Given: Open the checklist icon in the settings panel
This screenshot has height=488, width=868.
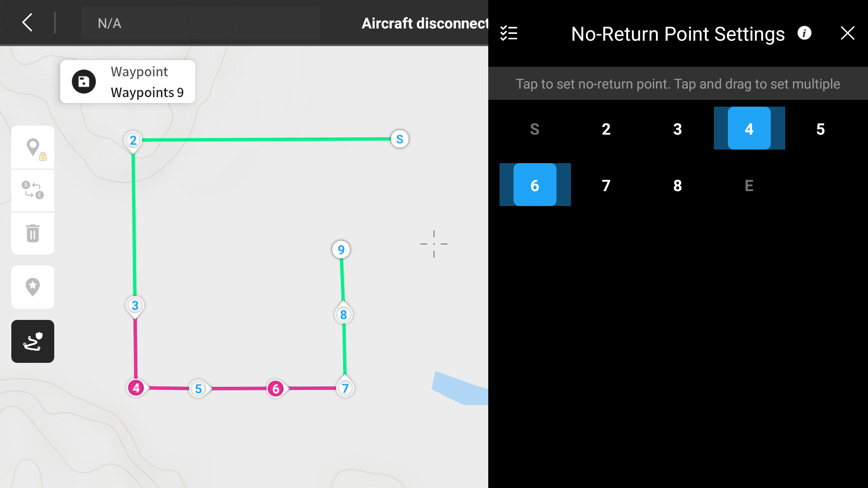Looking at the screenshot, I should click(508, 33).
